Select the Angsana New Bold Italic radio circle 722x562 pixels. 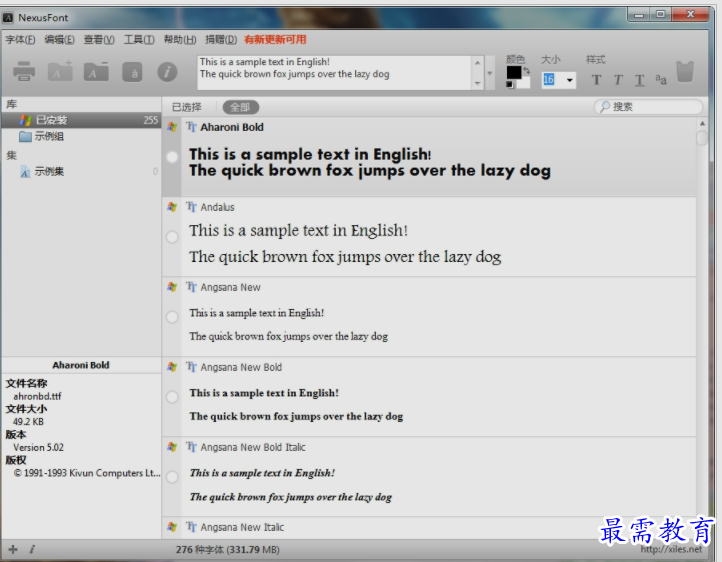coord(172,477)
